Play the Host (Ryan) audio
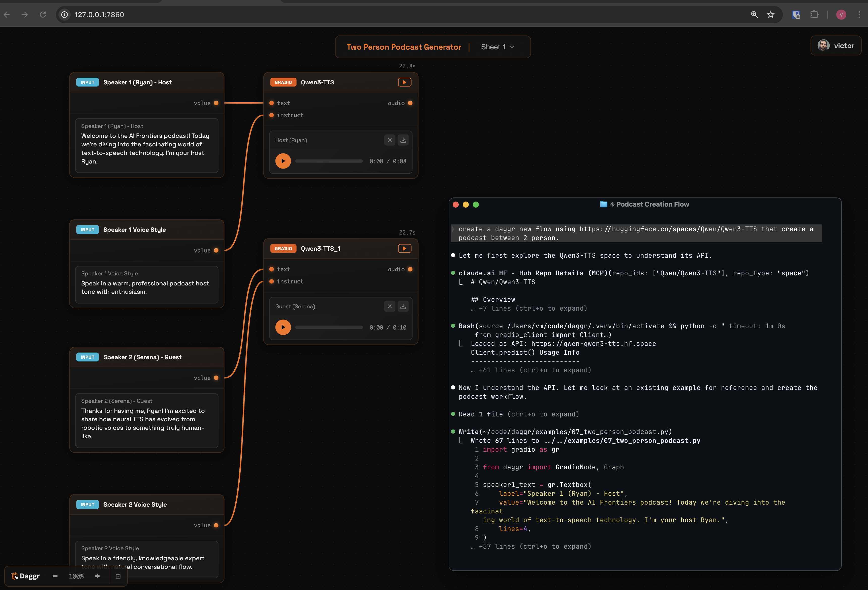 click(283, 161)
